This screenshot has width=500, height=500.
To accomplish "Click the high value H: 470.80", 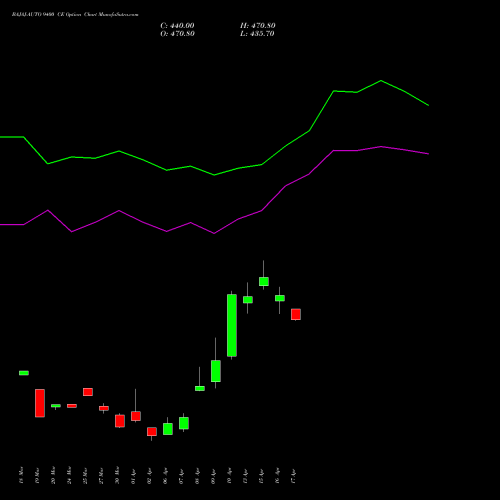I will click(x=257, y=26).
